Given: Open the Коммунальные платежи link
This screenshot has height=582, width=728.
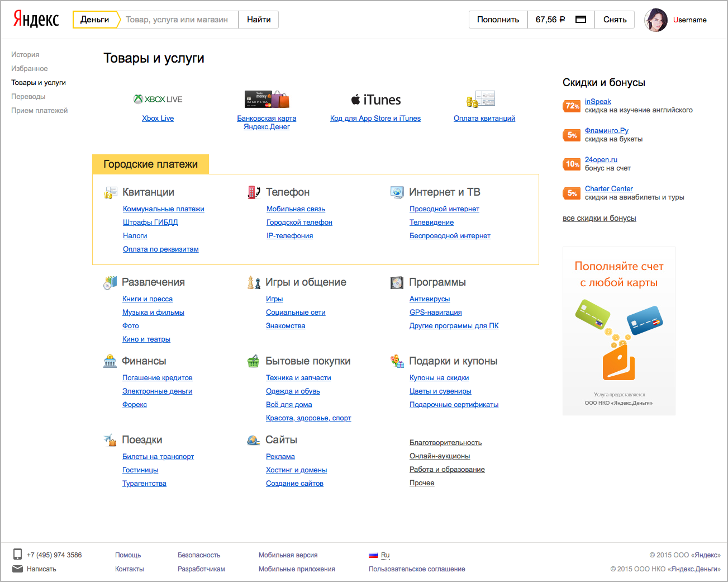Looking at the screenshot, I should tap(163, 209).
